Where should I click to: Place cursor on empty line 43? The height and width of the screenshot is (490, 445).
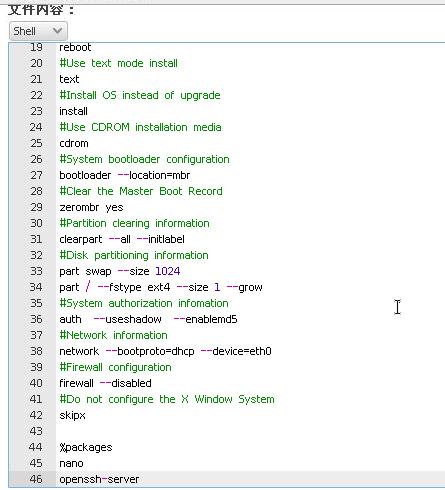[250, 431]
